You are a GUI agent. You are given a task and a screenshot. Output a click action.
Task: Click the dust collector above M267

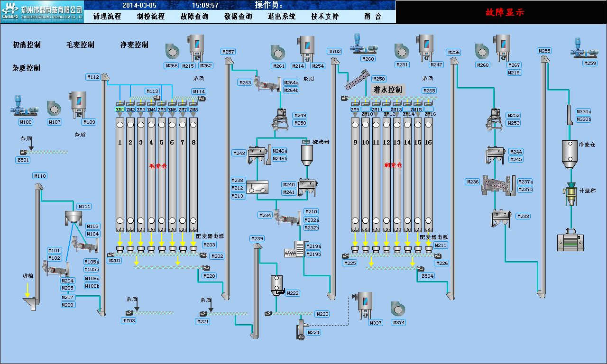click(502, 47)
